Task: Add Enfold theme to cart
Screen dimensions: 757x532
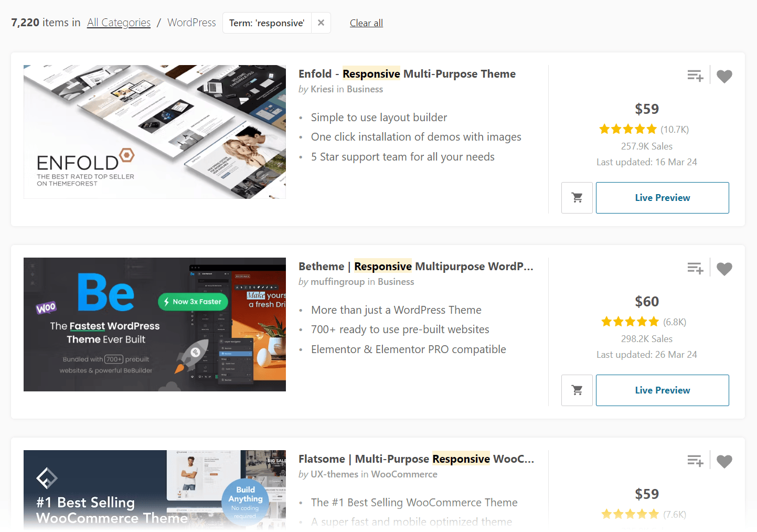Action: pos(577,198)
